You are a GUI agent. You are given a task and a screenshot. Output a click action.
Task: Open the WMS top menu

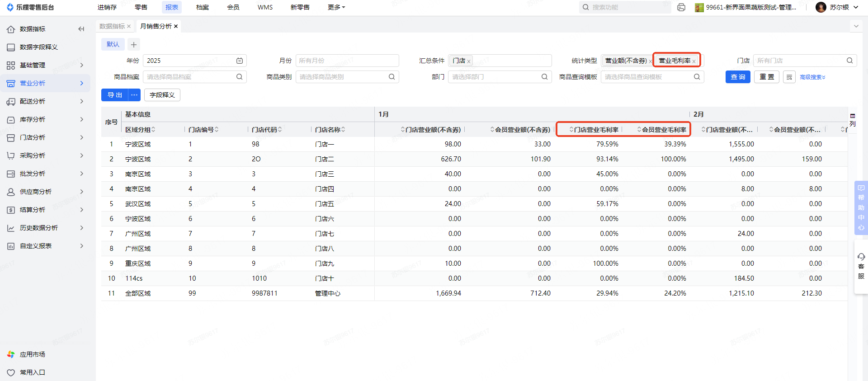coord(265,7)
